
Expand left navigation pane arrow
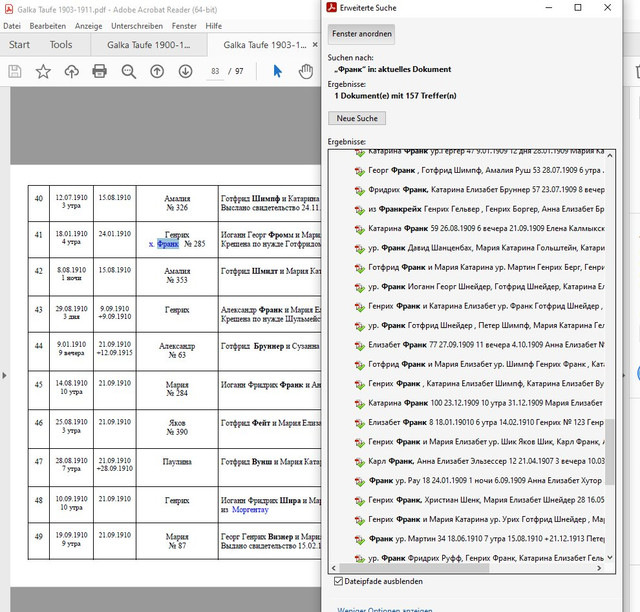(4, 375)
